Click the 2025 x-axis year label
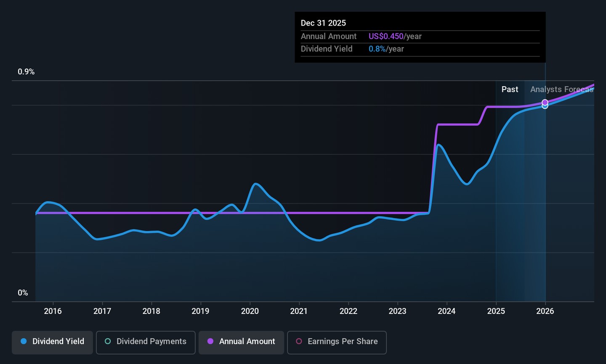Image resolution: width=606 pixels, height=364 pixels. point(496,311)
